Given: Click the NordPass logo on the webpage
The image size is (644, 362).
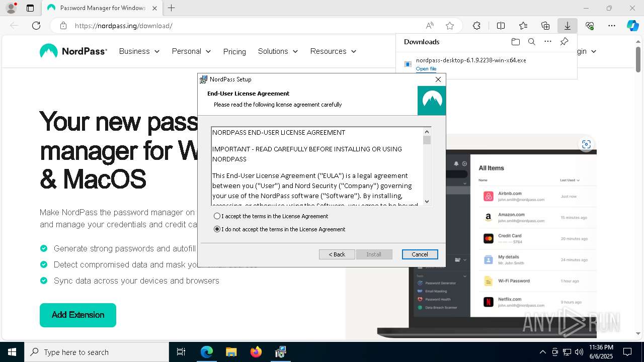Looking at the screenshot, I should tap(73, 51).
